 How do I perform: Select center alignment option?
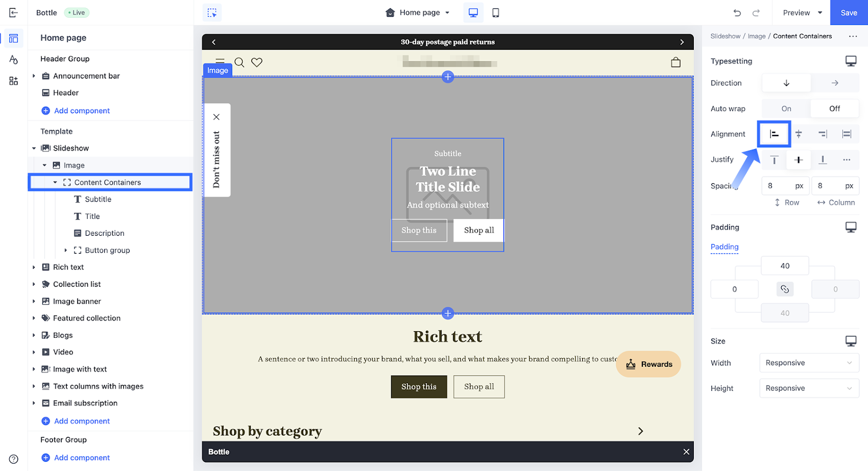click(799, 134)
